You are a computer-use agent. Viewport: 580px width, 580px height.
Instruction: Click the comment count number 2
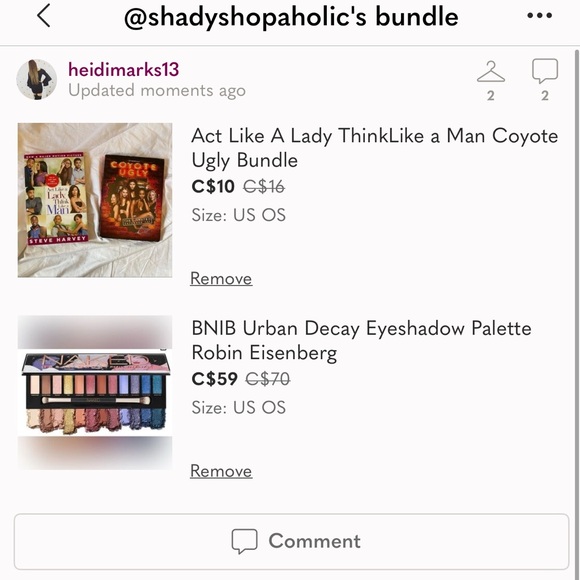[545, 96]
